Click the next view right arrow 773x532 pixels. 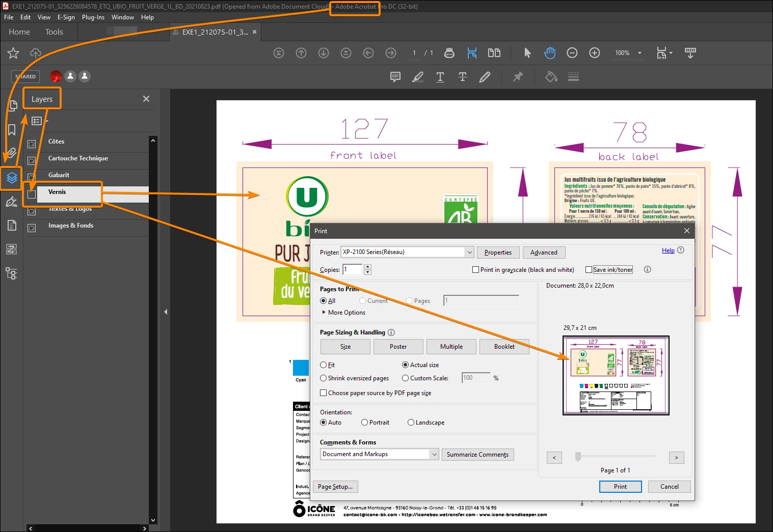coord(391,53)
